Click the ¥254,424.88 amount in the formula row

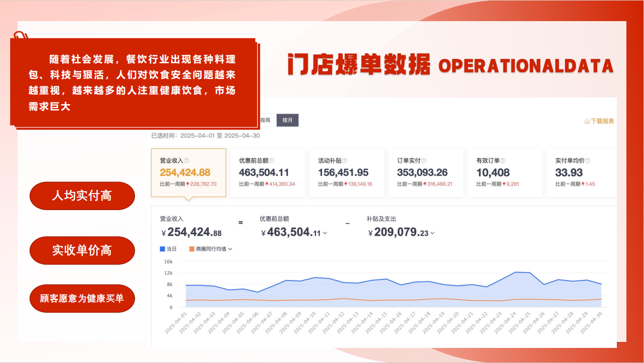(191, 232)
